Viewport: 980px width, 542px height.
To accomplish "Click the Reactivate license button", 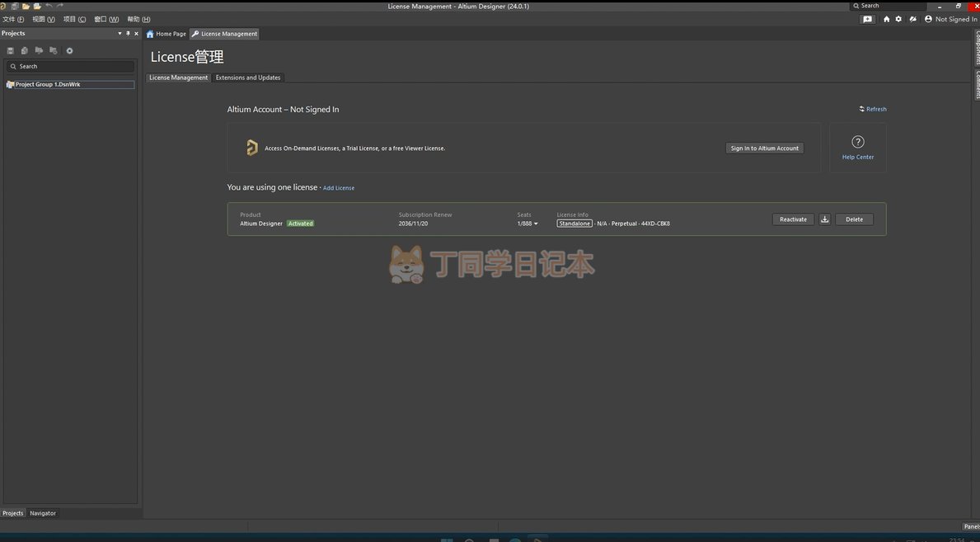I will [x=793, y=219].
